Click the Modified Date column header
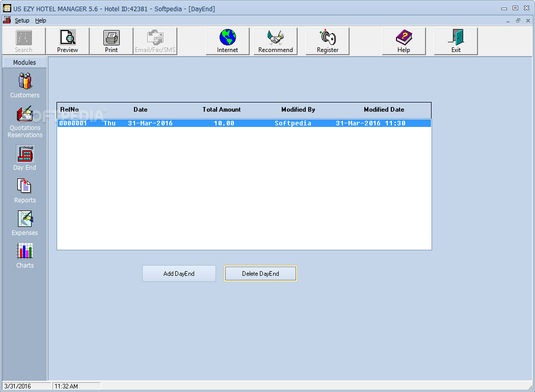The height and width of the screenshot is (392, 535). pyautogui.click(x=384, y=110)
